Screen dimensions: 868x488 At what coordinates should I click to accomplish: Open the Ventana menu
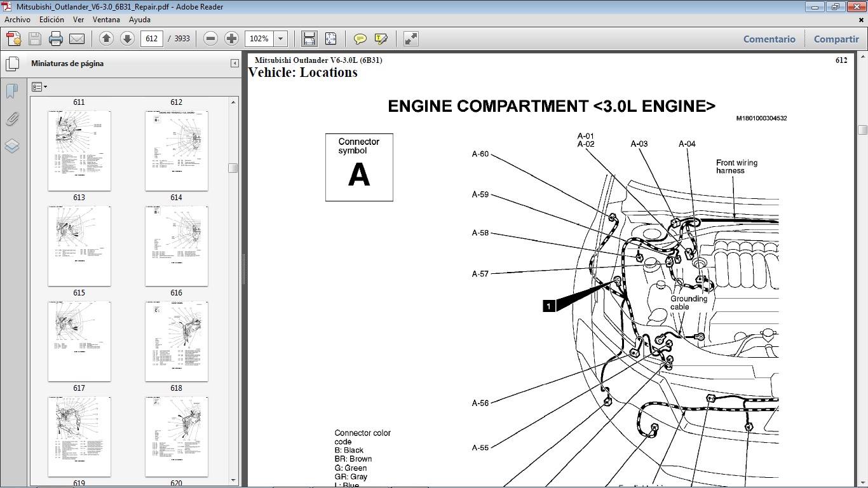click(106, 20)
